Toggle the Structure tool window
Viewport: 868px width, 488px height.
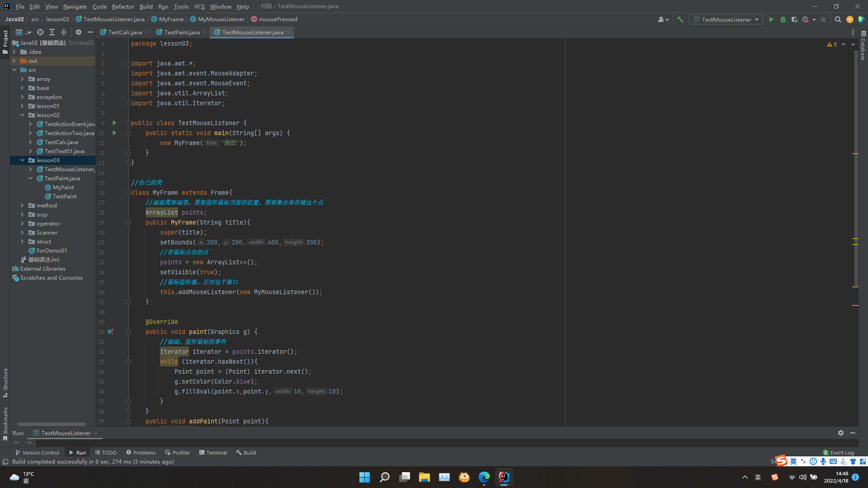pos(5,382)
